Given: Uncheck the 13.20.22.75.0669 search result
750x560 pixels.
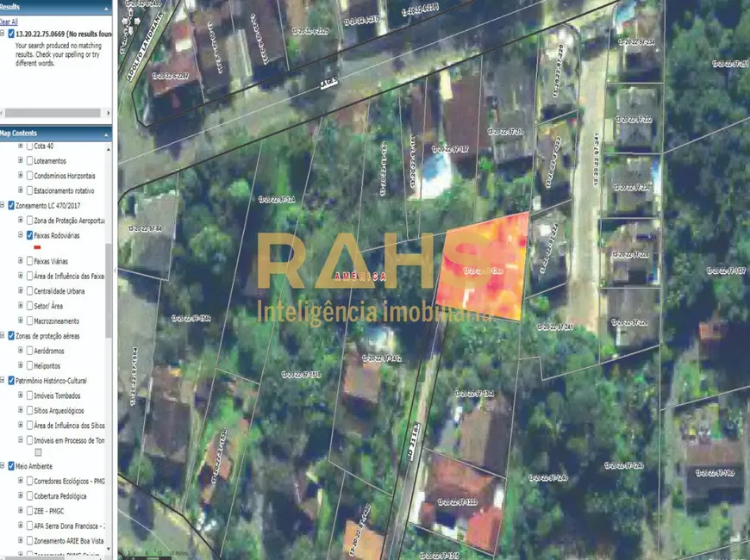Looking at the screenshot, I should pyautogui.click(x=9, y=34).
